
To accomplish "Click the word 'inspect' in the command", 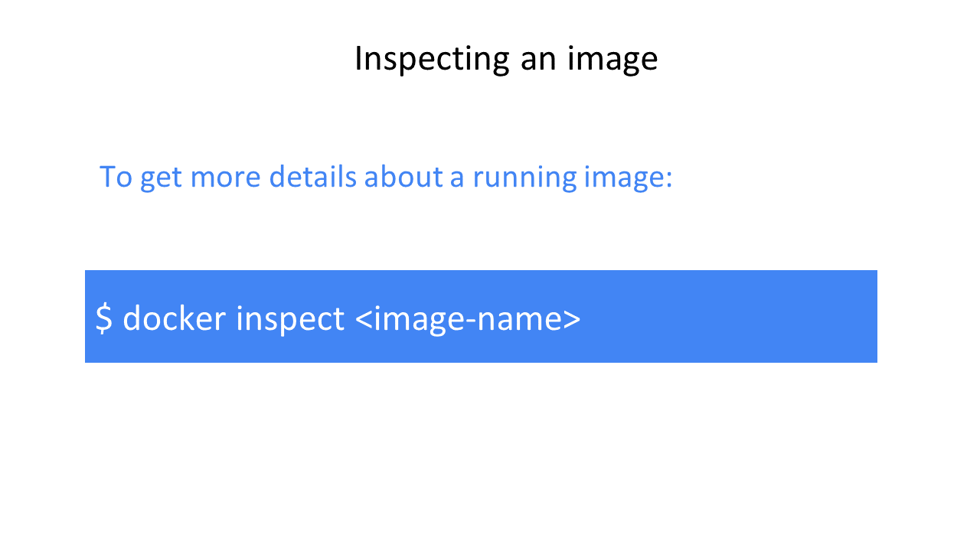I will coord(290,319).
